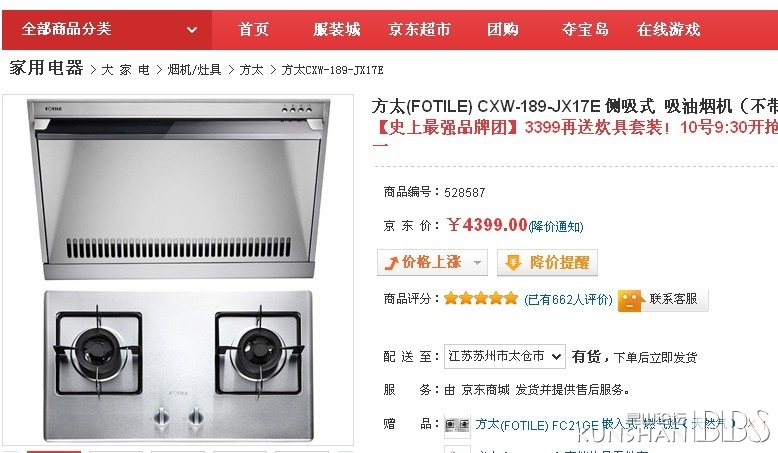Open the 首页 nav item

[254, 29]
